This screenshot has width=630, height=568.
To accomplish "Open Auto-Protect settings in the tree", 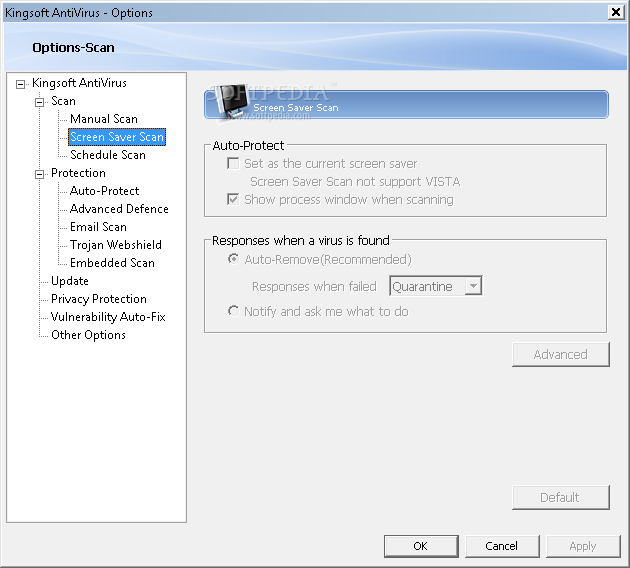I will [x=104, y=191].
